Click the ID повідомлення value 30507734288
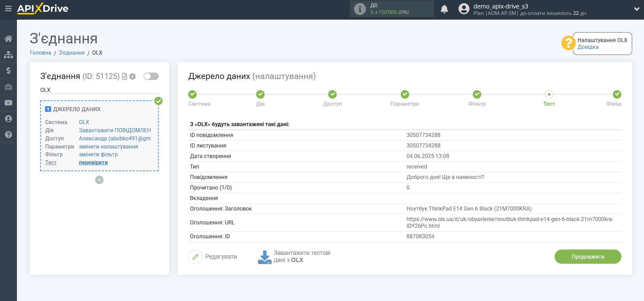 click(x=423, y=135)
